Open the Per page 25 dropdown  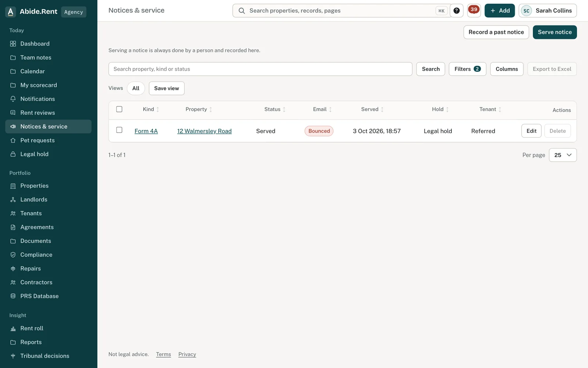tap(563, 155)
